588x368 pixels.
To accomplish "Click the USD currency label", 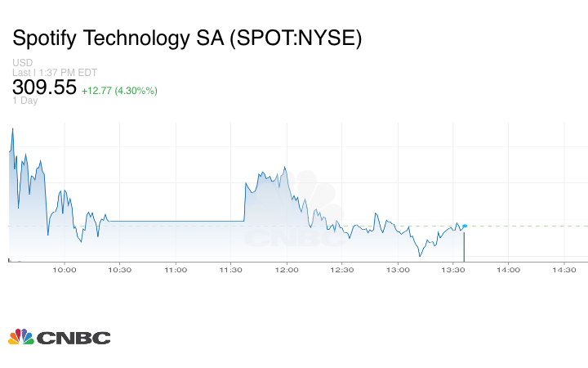I will (23, 63).
